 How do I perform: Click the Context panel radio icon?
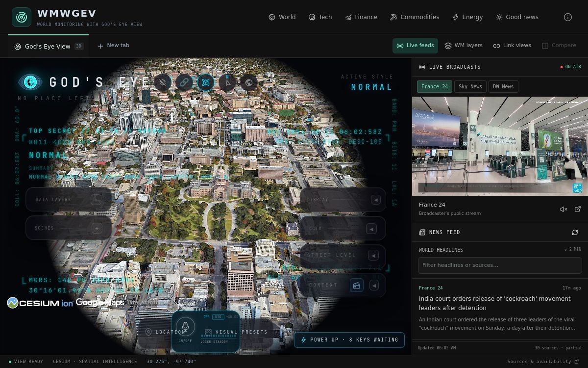click(357, 285)
